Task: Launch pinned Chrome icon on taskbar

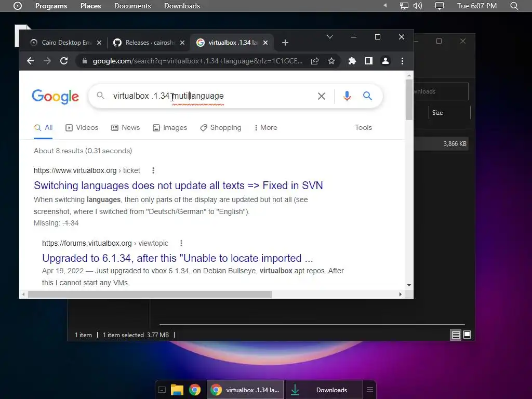Action: pyautogui.click(x=195, y=390)
